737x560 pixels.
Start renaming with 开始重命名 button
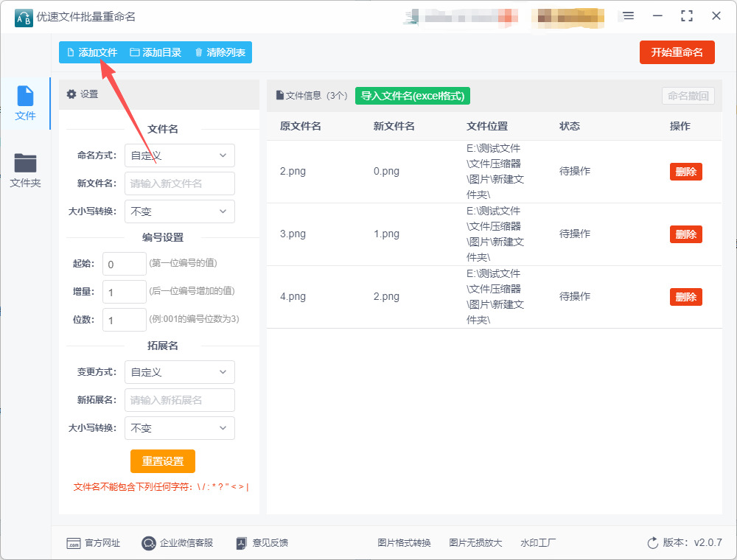(x=677, y=52)
